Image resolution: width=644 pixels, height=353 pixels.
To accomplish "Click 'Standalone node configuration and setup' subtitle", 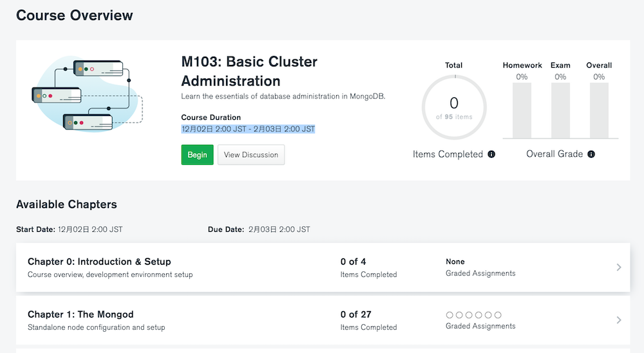I will (96, 327).
